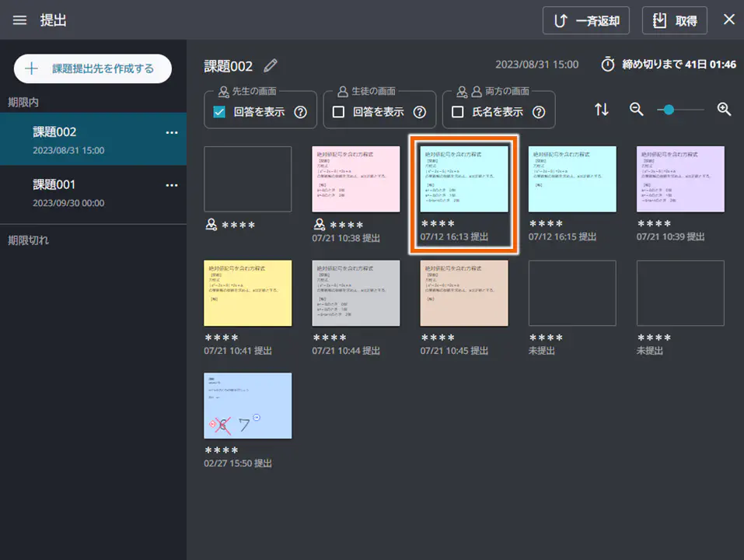The image size is (744, 560).
Task: Click the zoom in magnifier icon
Action: pyautogui.click(x=724, y=110)
